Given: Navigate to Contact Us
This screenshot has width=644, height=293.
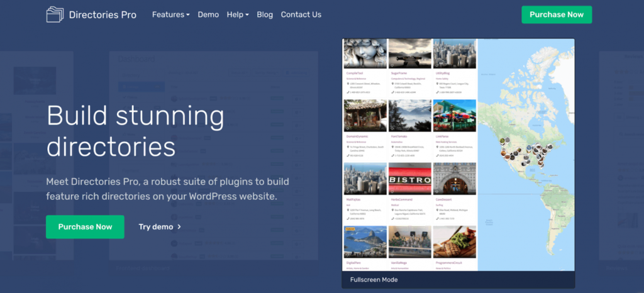Looking at the screenshot, I should point(301,14).
